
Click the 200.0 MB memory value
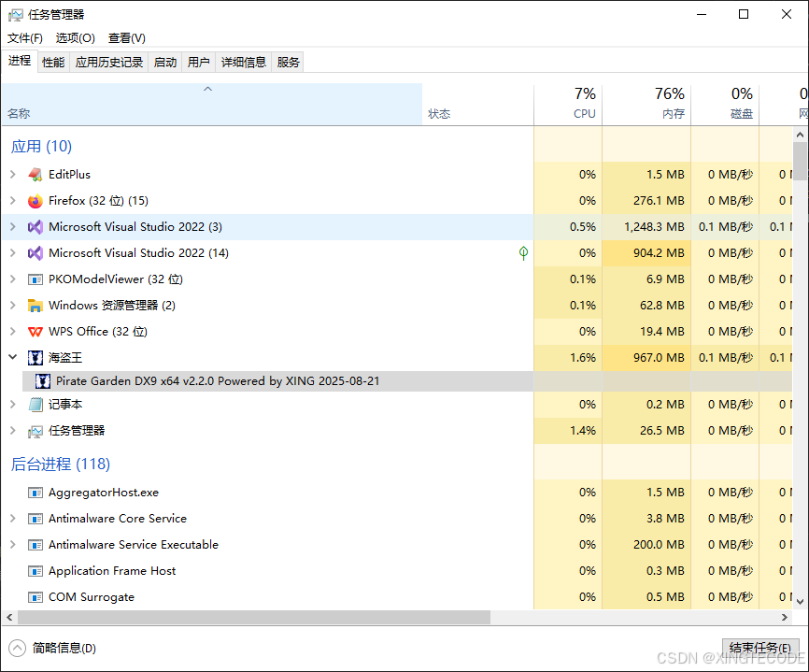pos(659,545)
